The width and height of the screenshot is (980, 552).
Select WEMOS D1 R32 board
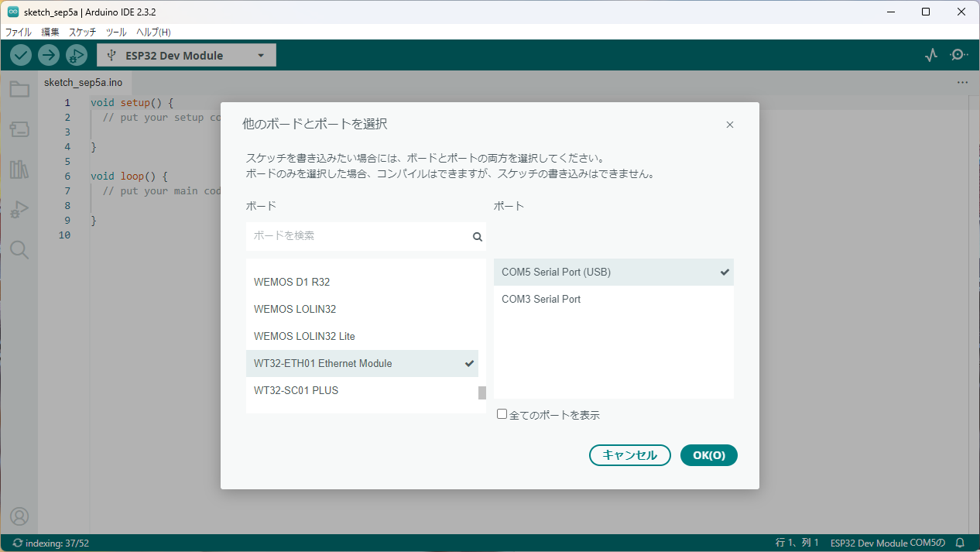(x=362, y=282)
